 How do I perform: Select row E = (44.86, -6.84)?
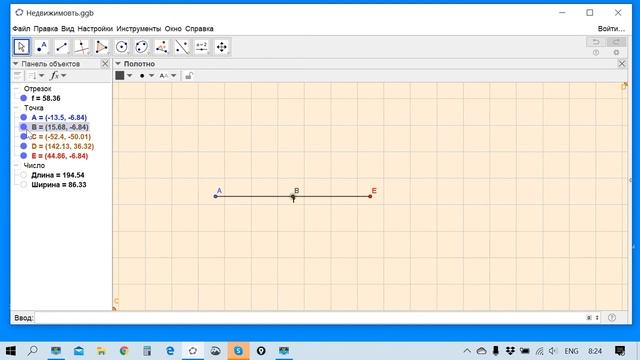pos(60,156)
